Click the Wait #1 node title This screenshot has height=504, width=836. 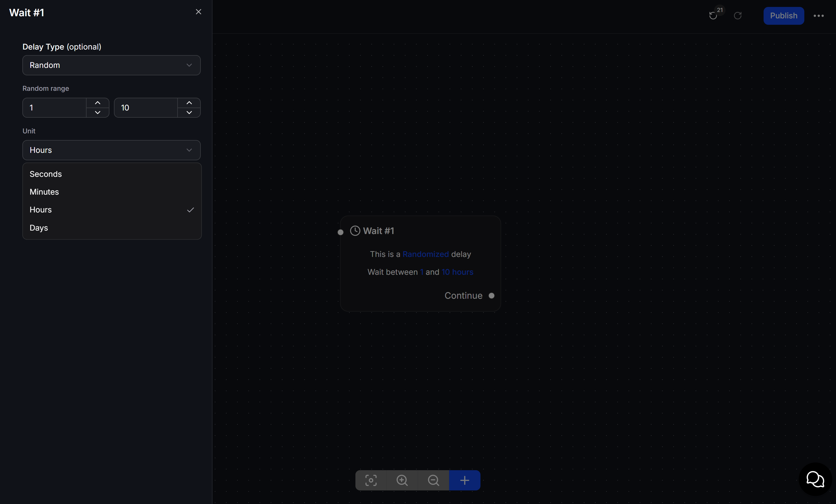click(378, 231)
